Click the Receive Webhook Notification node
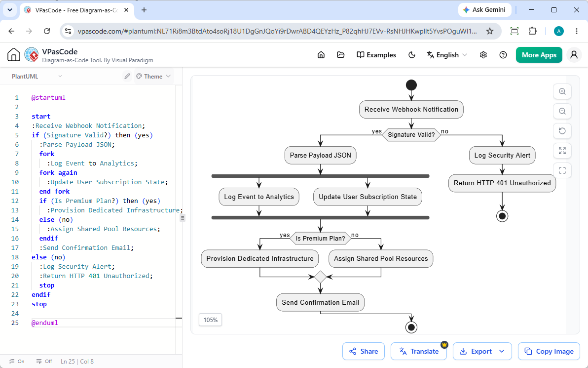 point(411,109)
